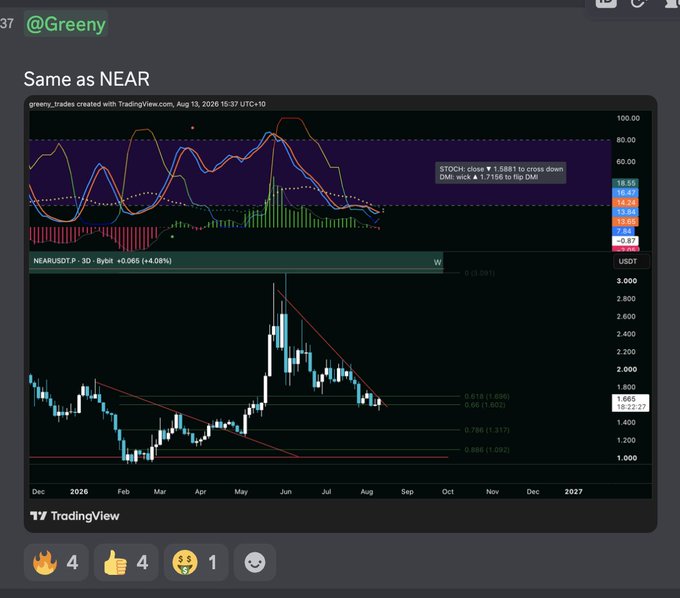Click the 0.886 (1.092) Fibonacci level label
Image resolution: width=680 pixels, height=598 pixels.
(487, 450)
